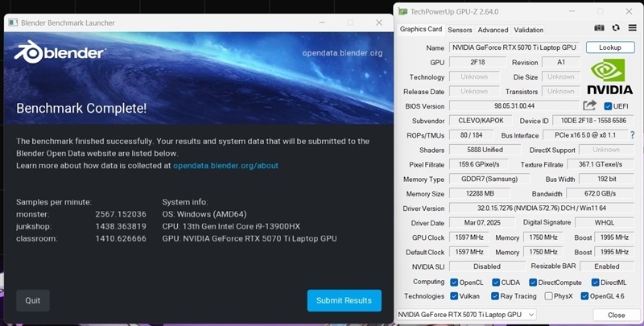
Task: Switch to the Sensors tab
Action: point(460,30)
